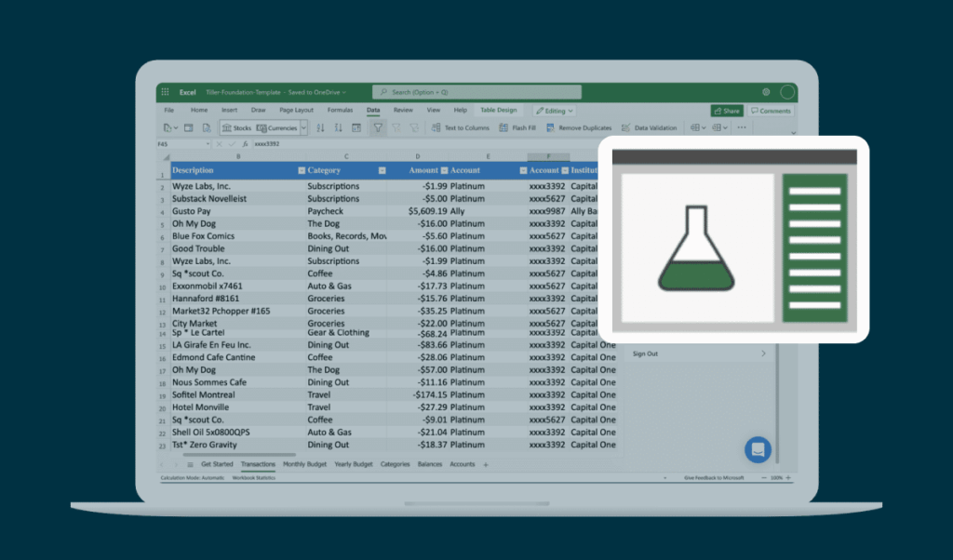Open the blue chat help bubble
Screen dimensions: 953x560
pos(758,449)
